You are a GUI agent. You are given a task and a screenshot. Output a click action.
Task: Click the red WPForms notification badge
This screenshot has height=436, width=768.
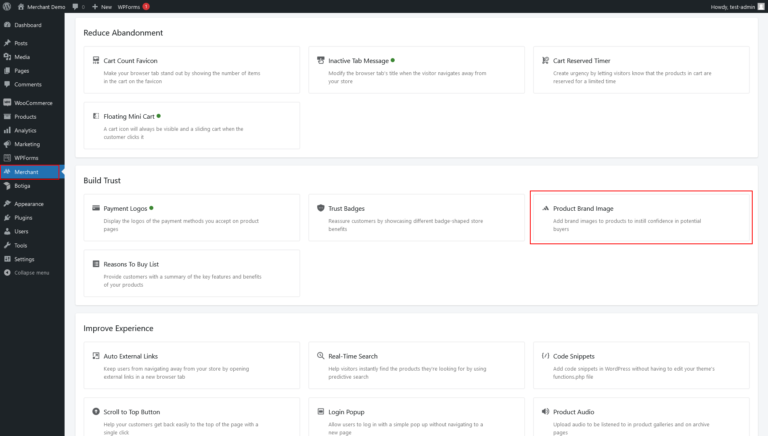point(146,6)
